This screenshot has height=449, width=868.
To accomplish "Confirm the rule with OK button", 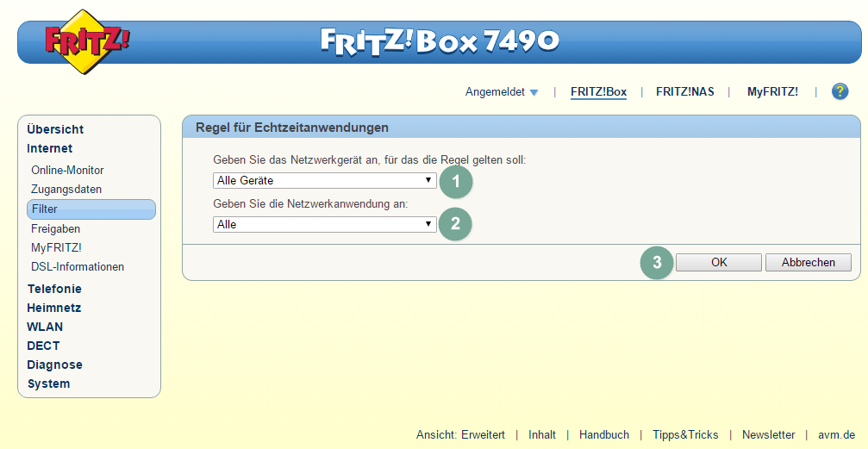I will click(x=718, y=263).
